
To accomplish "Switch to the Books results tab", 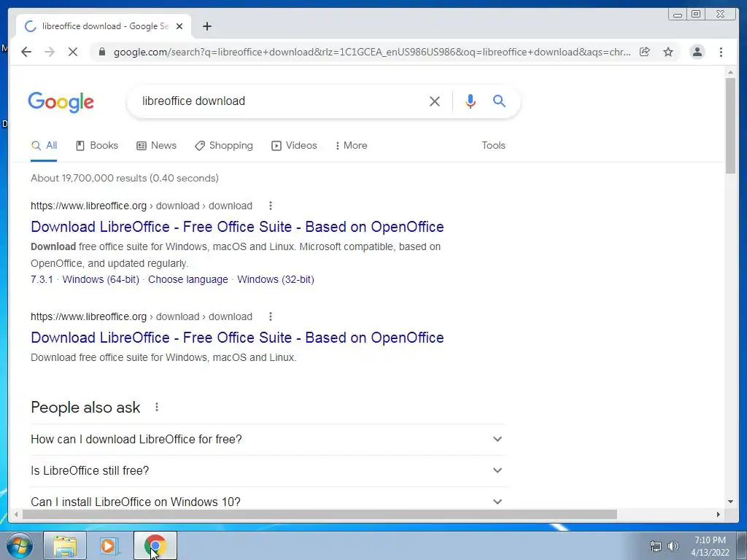I will [x=97, y=146].
